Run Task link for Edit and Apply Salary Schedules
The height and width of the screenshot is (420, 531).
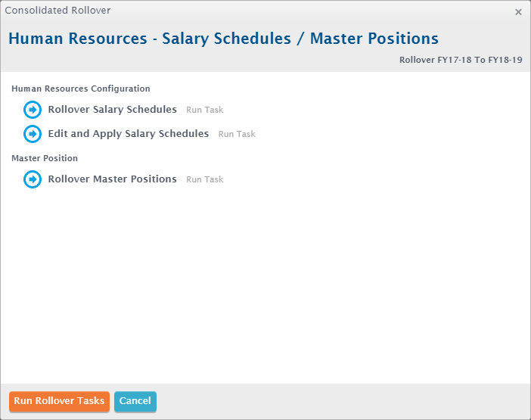[x=237, y=134]
